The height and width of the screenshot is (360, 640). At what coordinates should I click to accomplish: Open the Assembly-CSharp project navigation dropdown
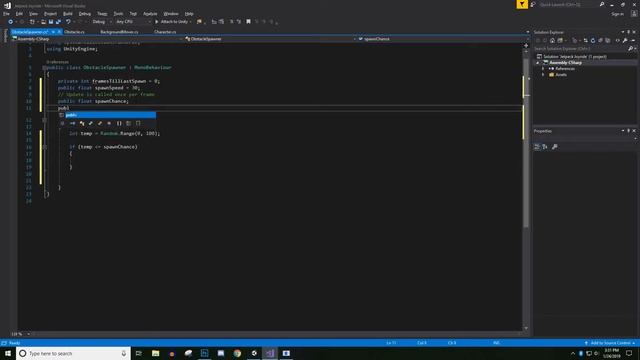pyautogui.click(x=97, y=39)
